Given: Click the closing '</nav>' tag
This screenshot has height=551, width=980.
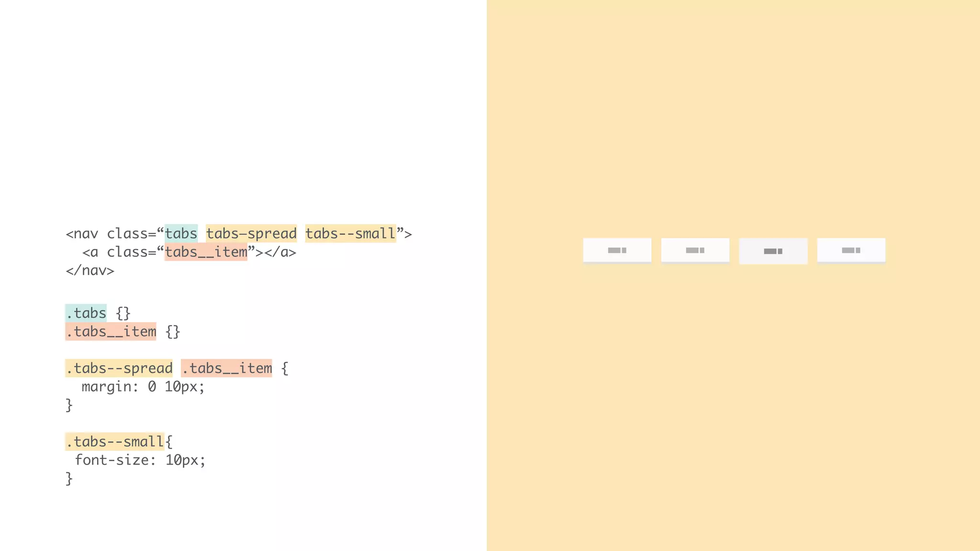Looking at the screenshot, I should (x=90, y=271).
